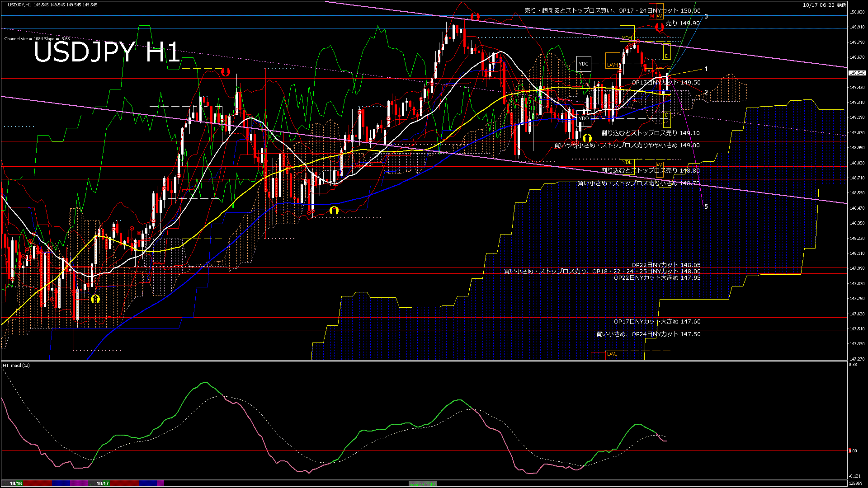
Task: Toggle the macd ON button
Action: [423, 484]
